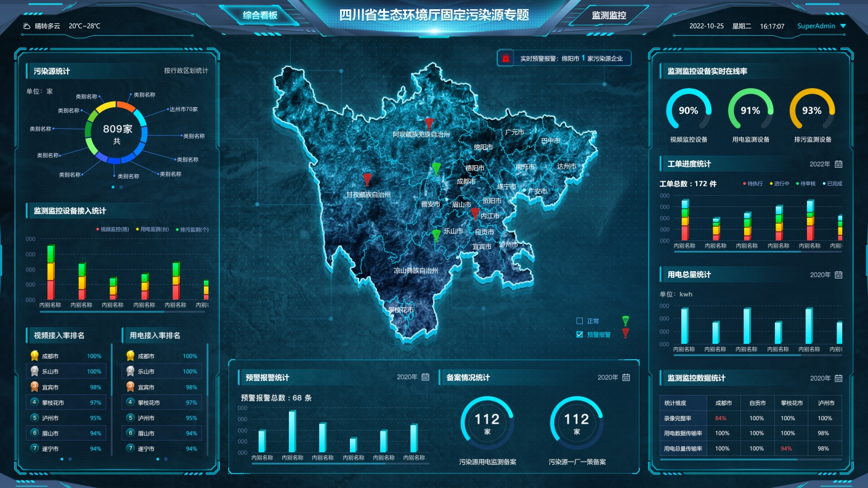Open the 2022年 year selector for 工单进度统计
The height and width of the screenshot is (488, 868).
[x=819, y=164]
